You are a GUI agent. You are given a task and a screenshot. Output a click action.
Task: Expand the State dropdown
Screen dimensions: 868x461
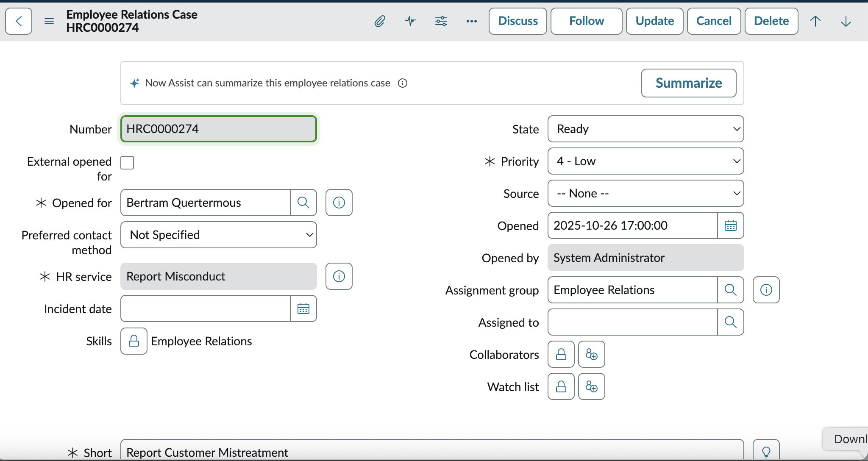click(x=646, y=129)
